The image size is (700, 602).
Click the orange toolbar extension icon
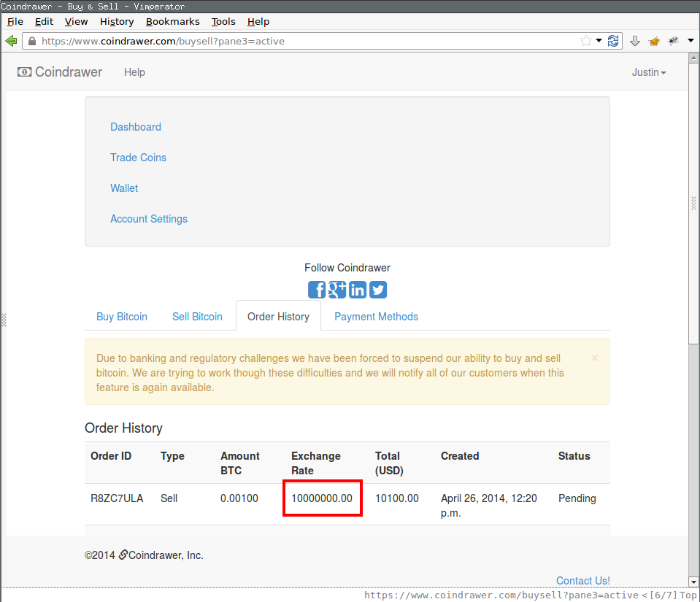coord(655,41)
